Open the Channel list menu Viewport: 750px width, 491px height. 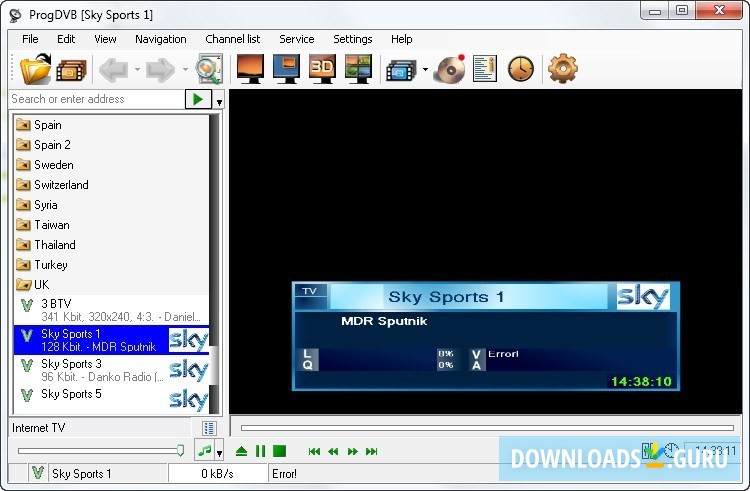coord(233,39)
